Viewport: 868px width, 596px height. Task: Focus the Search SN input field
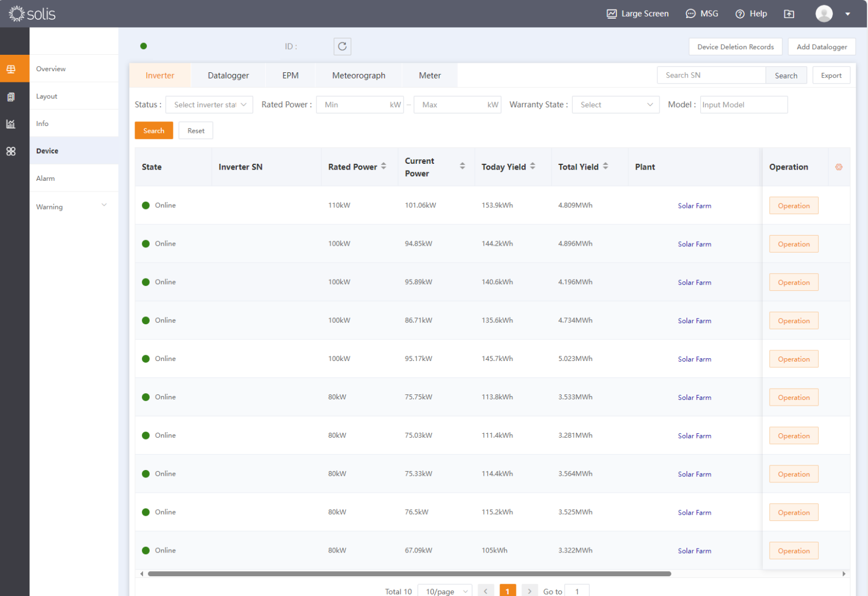711,75
